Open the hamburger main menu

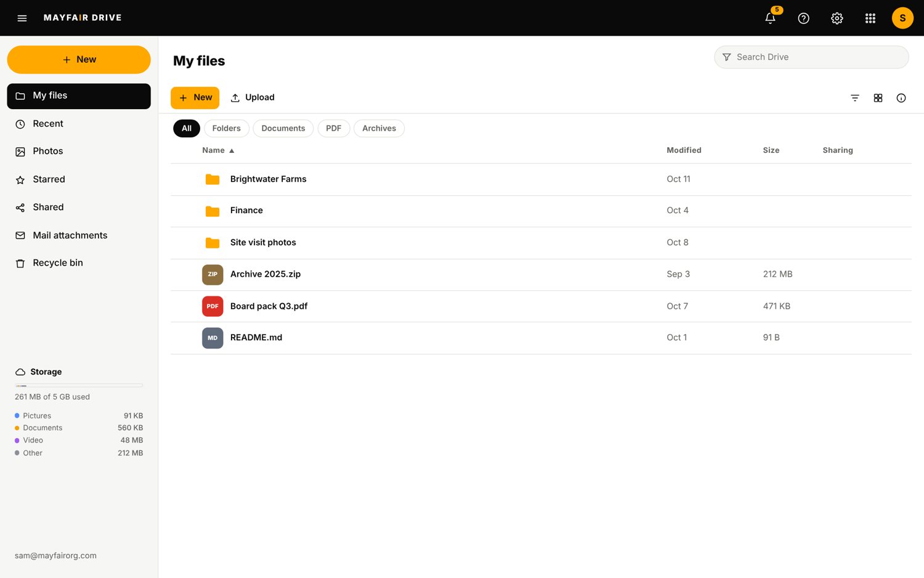[x=22, y=18]
